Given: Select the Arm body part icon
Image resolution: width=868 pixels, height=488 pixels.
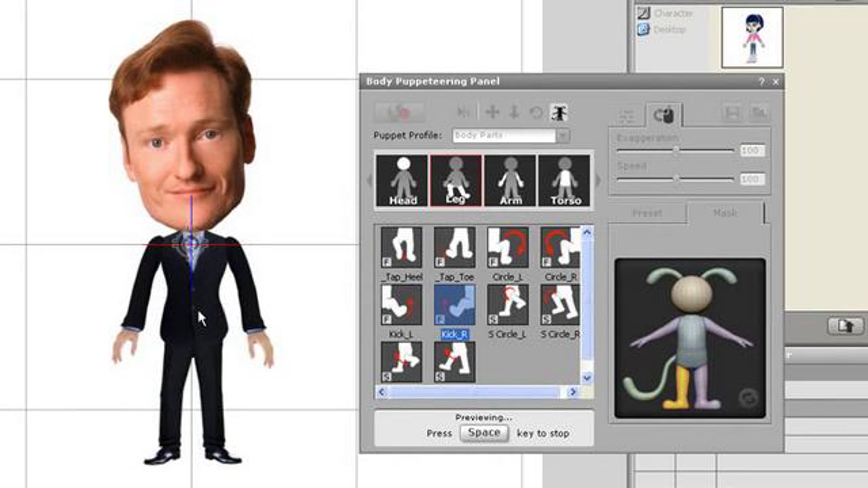Looking at the screenshot, I should 510,181.
